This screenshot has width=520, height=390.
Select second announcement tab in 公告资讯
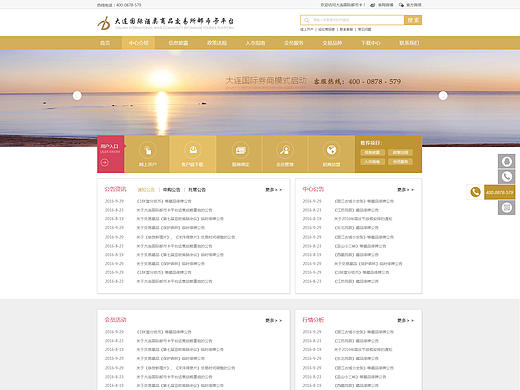click(171, 190)
